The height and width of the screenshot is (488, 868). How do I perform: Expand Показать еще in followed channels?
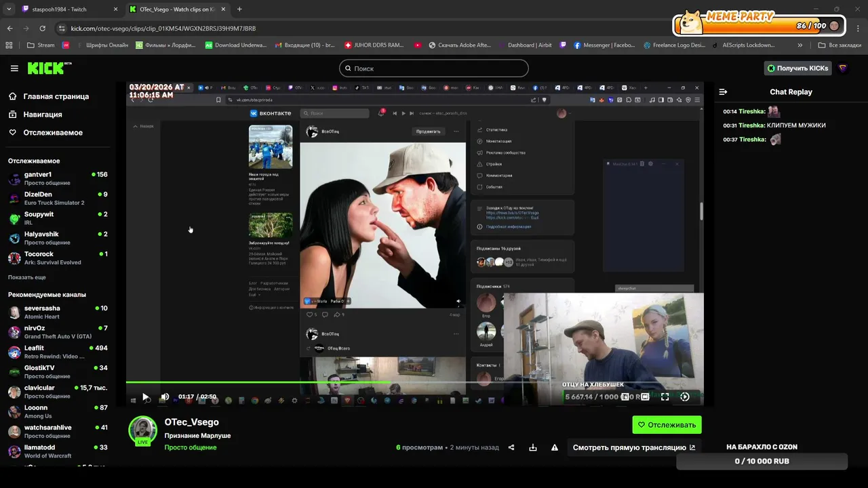coord(27,277)
